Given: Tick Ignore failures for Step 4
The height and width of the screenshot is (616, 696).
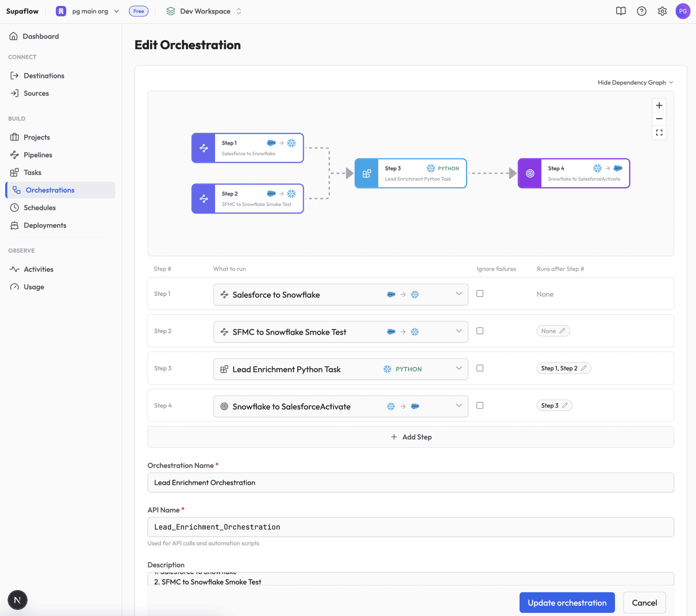Looking at the screenshot, I should [x=480, y=405].
